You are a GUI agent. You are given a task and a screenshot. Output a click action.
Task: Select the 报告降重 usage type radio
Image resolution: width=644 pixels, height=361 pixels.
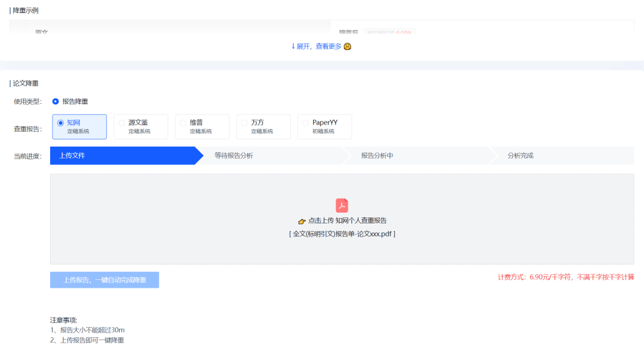(55, 101)
